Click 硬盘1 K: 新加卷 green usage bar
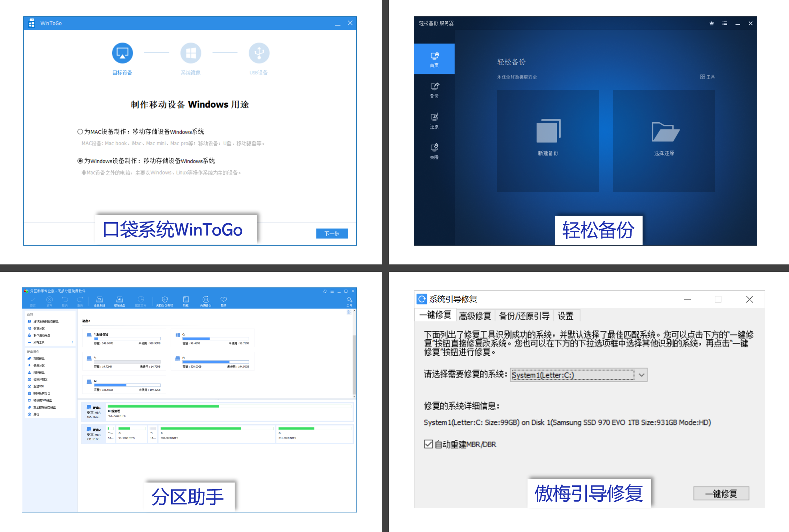The width and height of the screenshot is (789, 532). [229, 406]
